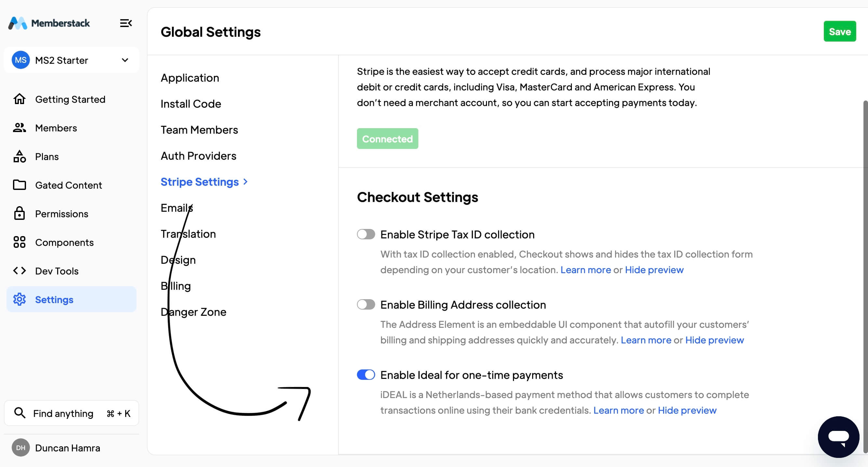The height and width of the screenshot is (467, 868).
Task: Click the green Save button
Action: [839, 31]
